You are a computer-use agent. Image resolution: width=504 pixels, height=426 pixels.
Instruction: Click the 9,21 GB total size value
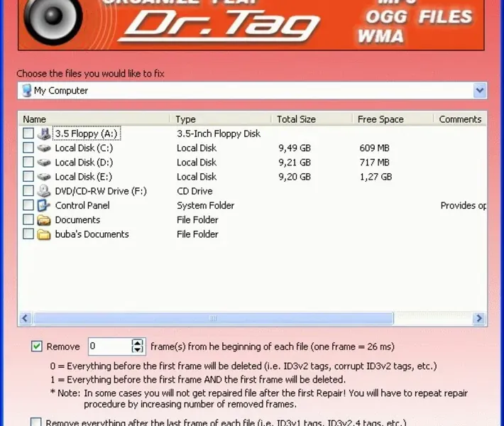(295, 163)
